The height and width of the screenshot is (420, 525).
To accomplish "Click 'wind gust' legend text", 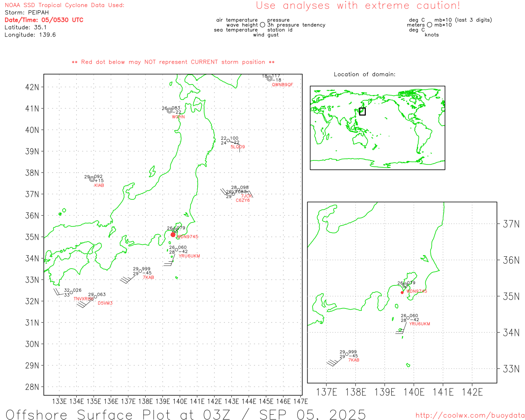I will tap(266, 35).
